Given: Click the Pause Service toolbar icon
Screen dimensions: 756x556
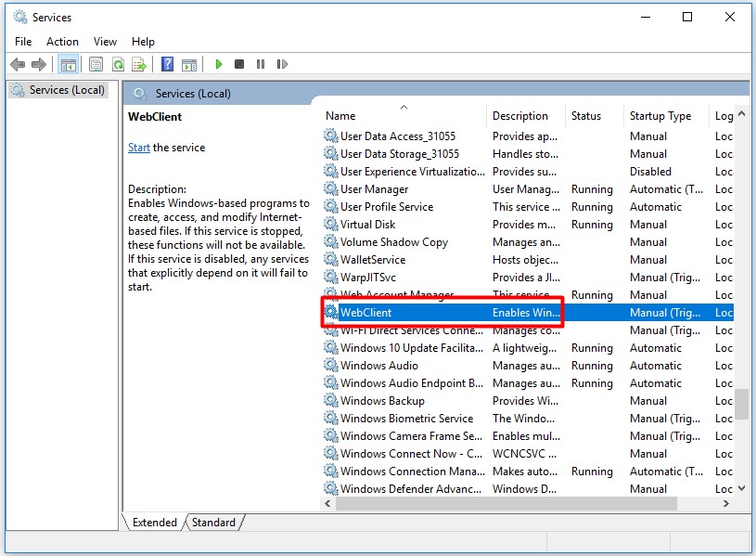Looking at the screenshot, I should point(261,64).
